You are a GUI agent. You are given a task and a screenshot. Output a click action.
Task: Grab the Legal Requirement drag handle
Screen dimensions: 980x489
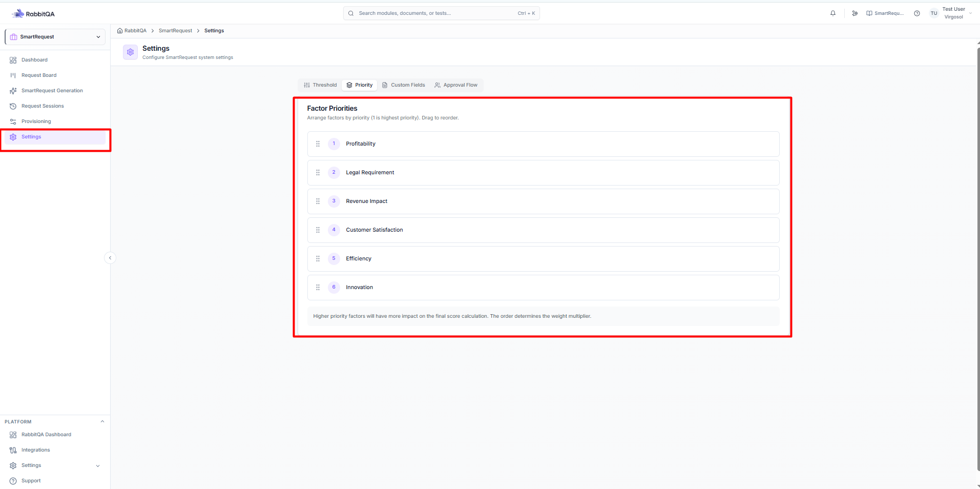pyautogui.click(x=318, y=173)
